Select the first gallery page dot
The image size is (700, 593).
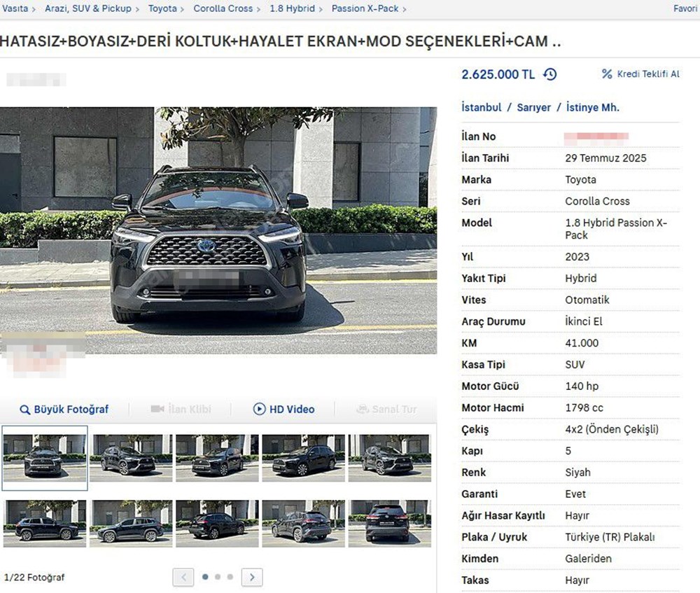tap(205, 577)
